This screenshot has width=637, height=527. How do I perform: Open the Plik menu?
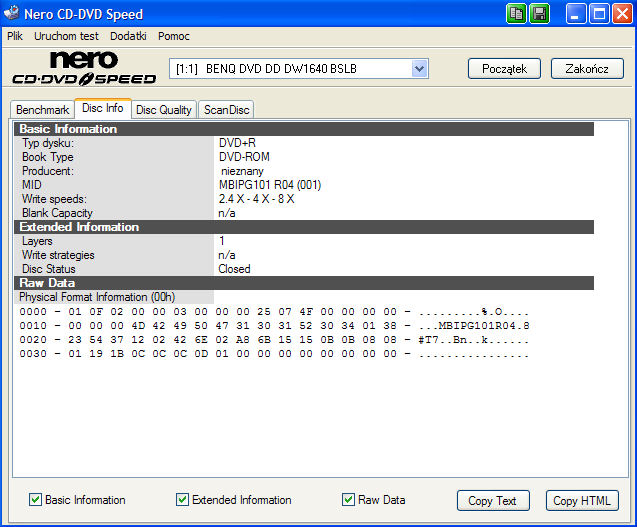pos(15,36)
